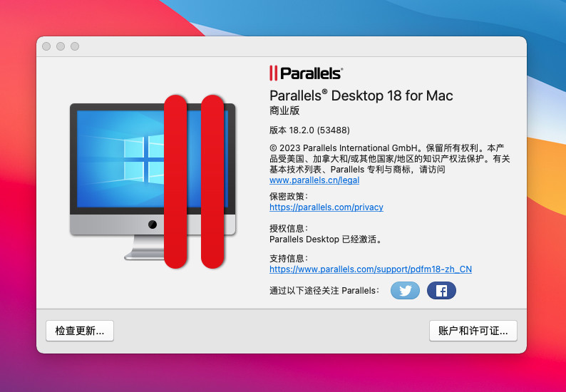Click the Parallels Desktop 18 for Mac title
Viewport: 566px width, 392px height.
point(361,96)
